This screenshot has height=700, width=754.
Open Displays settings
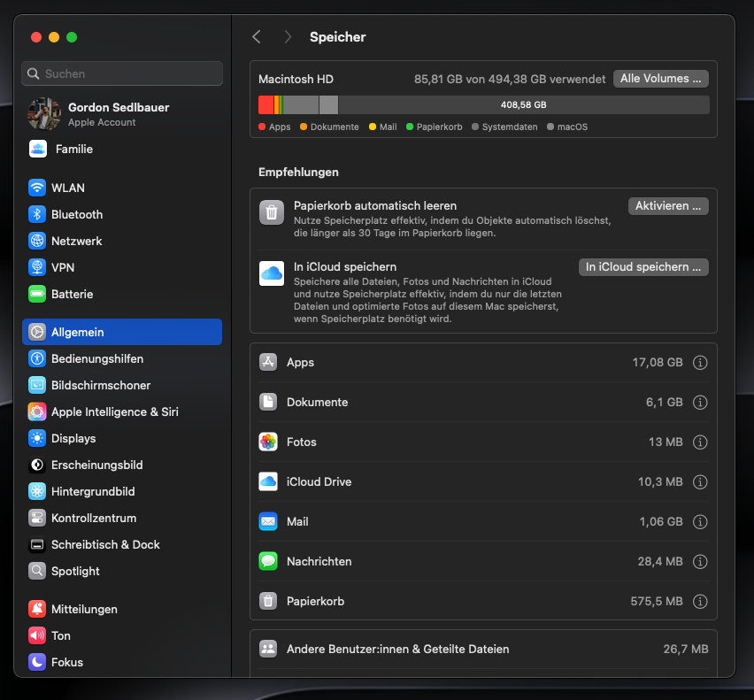pos(35,438)
